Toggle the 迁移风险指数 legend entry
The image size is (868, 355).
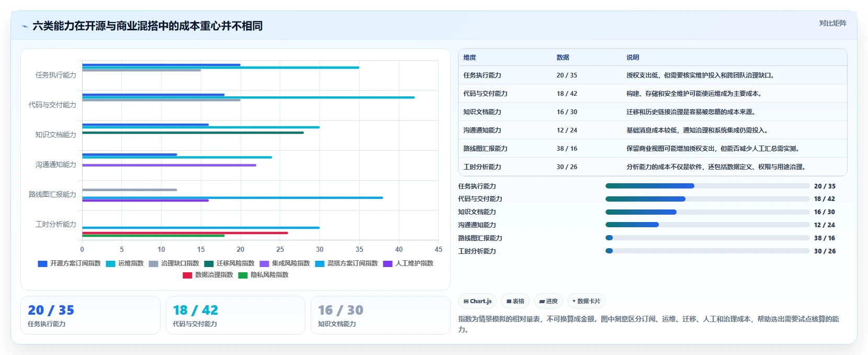(x=230, y=263)
